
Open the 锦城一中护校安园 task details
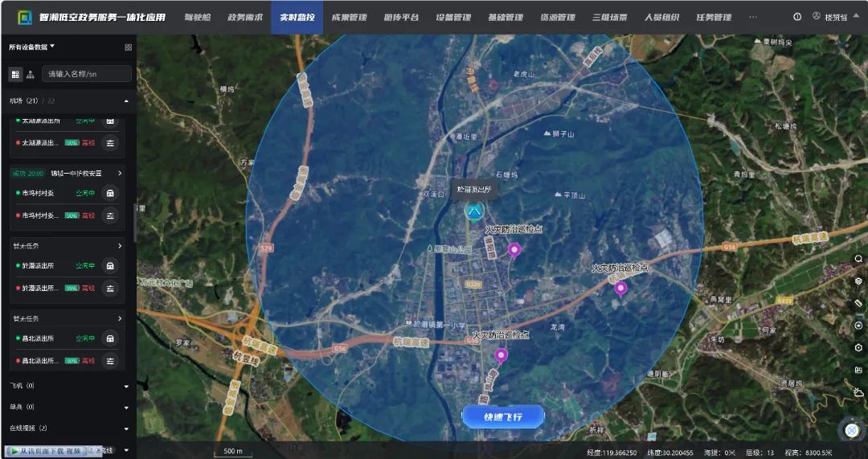(120, 173)
